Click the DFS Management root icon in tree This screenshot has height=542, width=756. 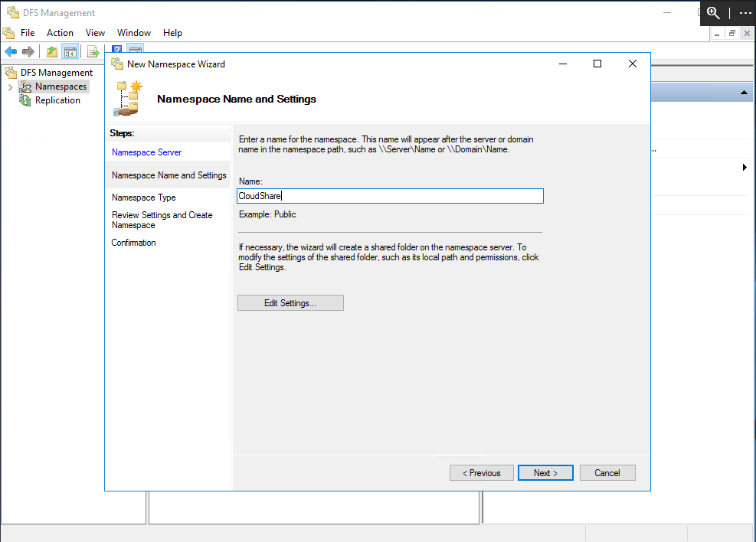(11, 73)
